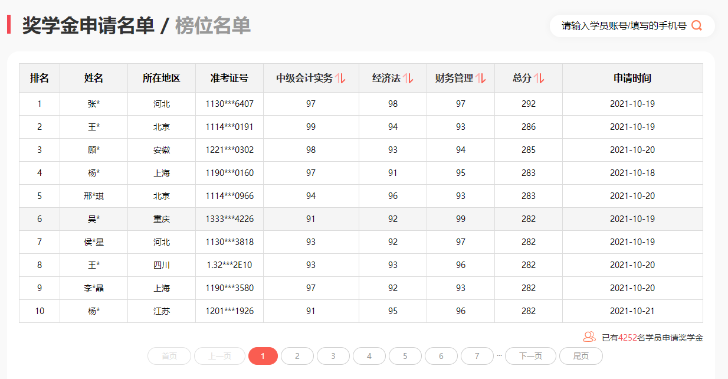The image size is (728, 379).
Task: Click application date 2021-10-21
Action: [x=632, y=311]
